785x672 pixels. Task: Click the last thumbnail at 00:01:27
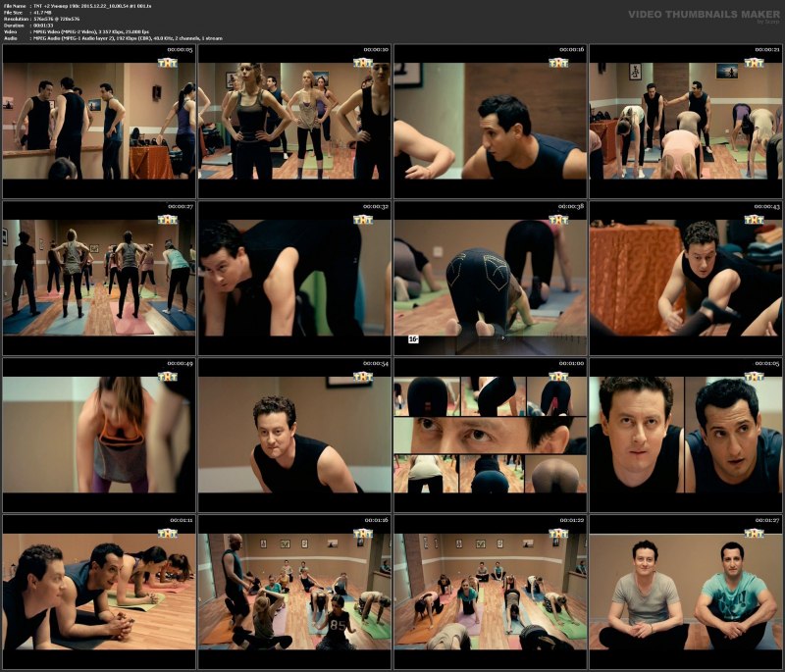[685, 592]
